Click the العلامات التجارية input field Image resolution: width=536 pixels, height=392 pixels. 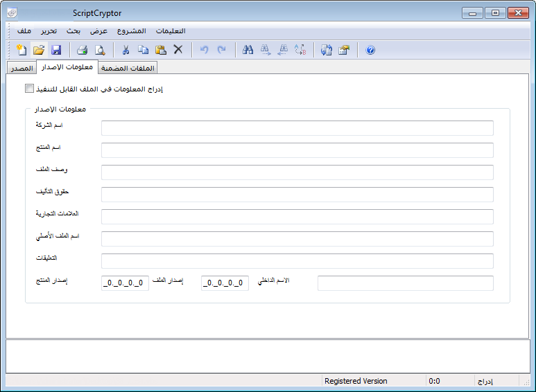coord(297,217)
